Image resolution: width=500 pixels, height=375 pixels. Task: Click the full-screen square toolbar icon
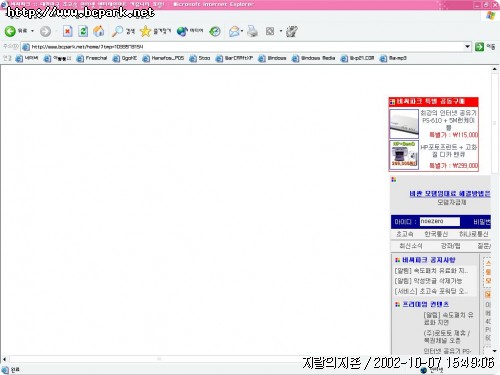(x=270, y=31)
